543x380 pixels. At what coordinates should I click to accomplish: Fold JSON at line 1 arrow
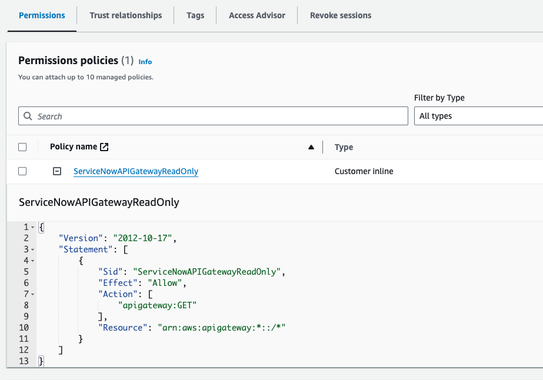point(33,227)
